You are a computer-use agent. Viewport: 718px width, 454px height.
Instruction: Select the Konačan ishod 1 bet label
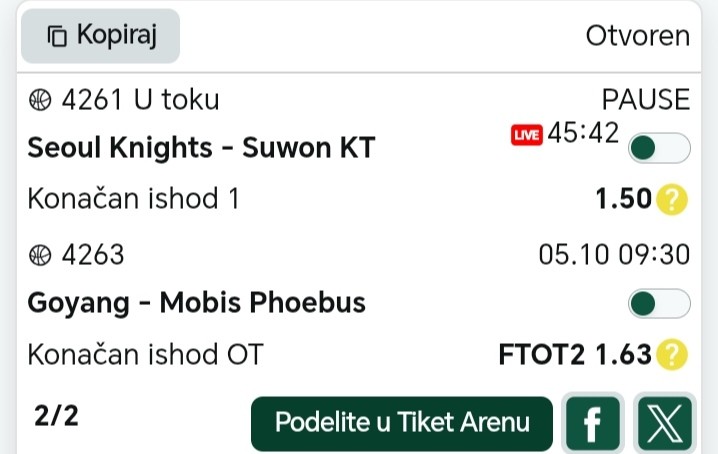(x=133, y=199)
